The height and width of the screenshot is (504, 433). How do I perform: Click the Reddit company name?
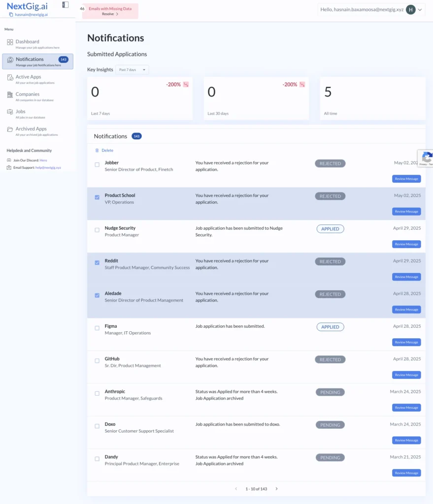point(111,261)
